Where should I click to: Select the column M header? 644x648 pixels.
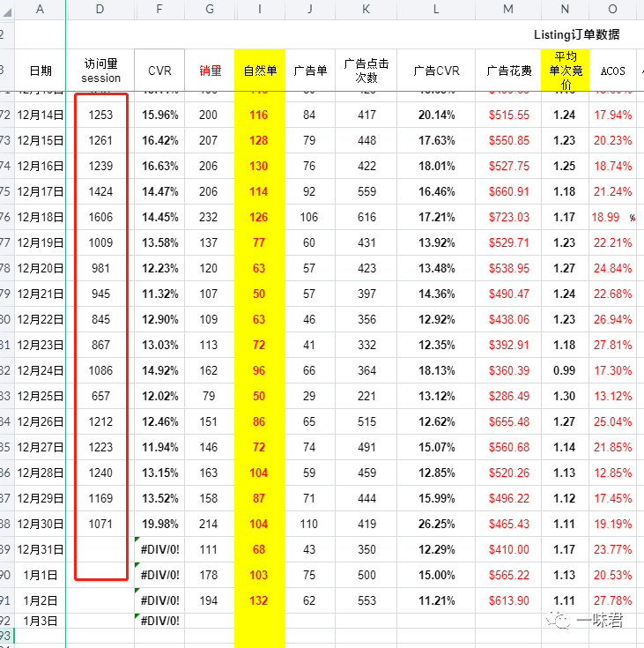pos(508,10)
